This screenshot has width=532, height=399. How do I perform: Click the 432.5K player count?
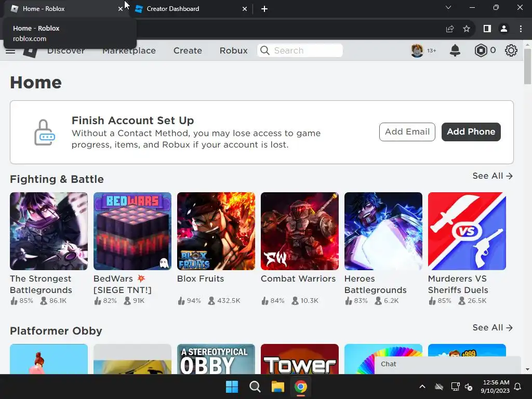coord(224,301)
